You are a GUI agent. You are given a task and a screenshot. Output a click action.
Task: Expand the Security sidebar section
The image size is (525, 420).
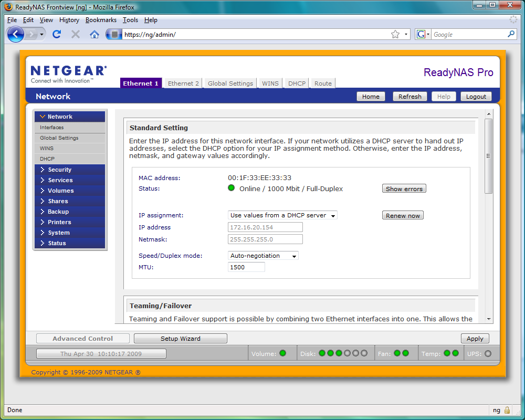point(70,170)
